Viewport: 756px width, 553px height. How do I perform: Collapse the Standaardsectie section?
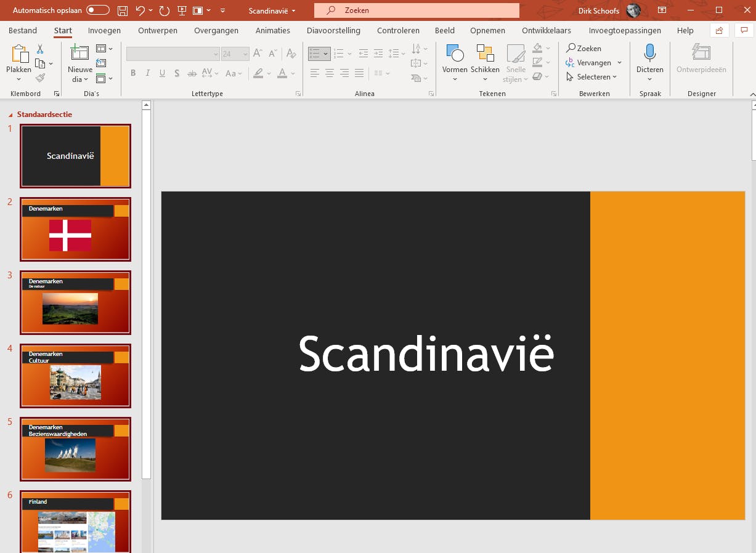click(10, 115)
